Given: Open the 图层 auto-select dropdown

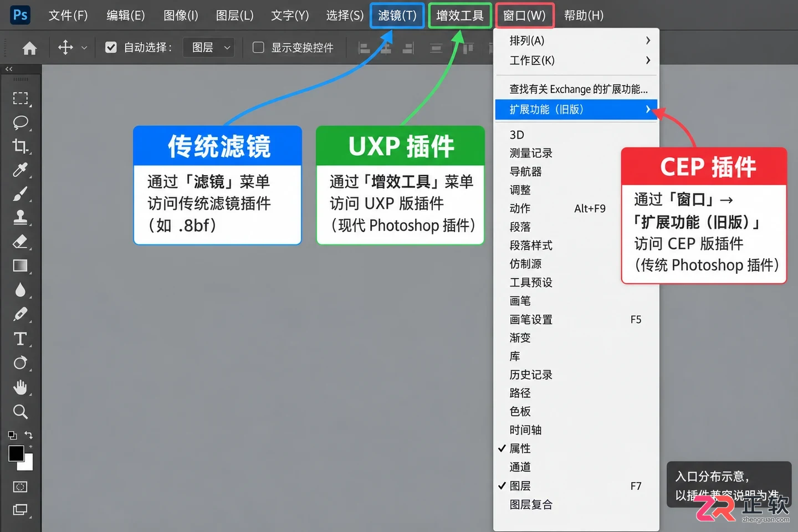Looking at the screenshot, I should coord(210,48).
